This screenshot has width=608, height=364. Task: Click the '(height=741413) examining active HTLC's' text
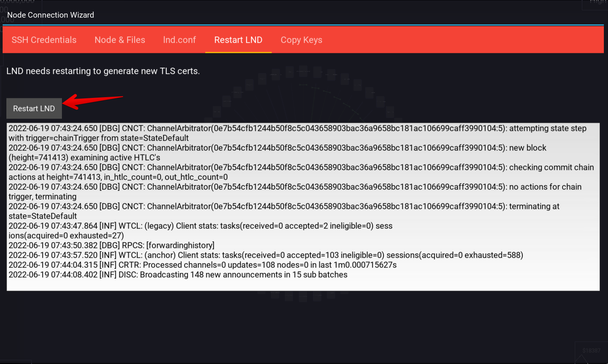coord(84,158)
